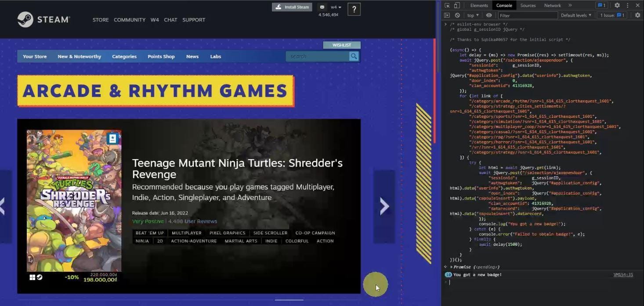The width and height of the screenshot is (644, 306).
Task: Open the New & Noteworthy menu
Action: pyautogui.click(x=79, y=56)
